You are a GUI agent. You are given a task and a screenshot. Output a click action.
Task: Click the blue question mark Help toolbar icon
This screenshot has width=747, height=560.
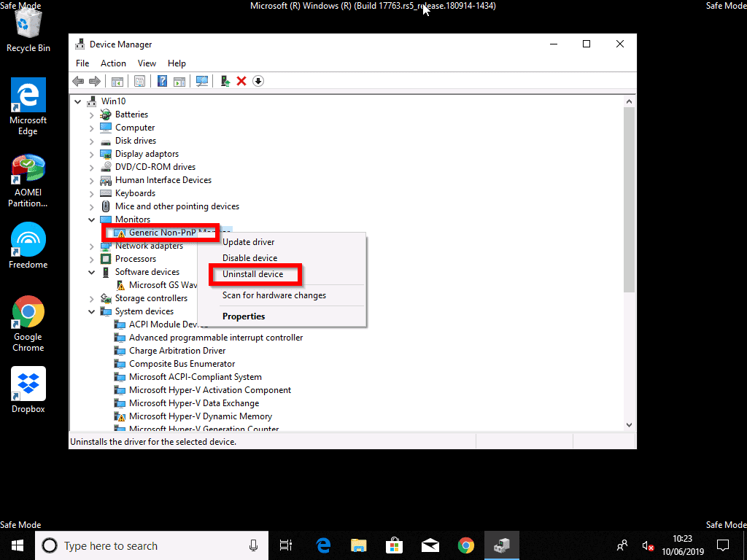[x=162, y=82]
